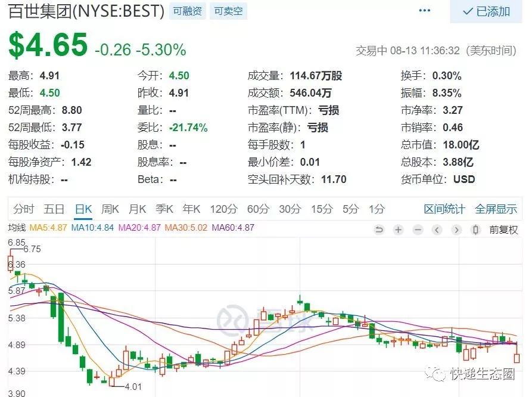Switch to portrait view via the phone icon

click(475, 229)
